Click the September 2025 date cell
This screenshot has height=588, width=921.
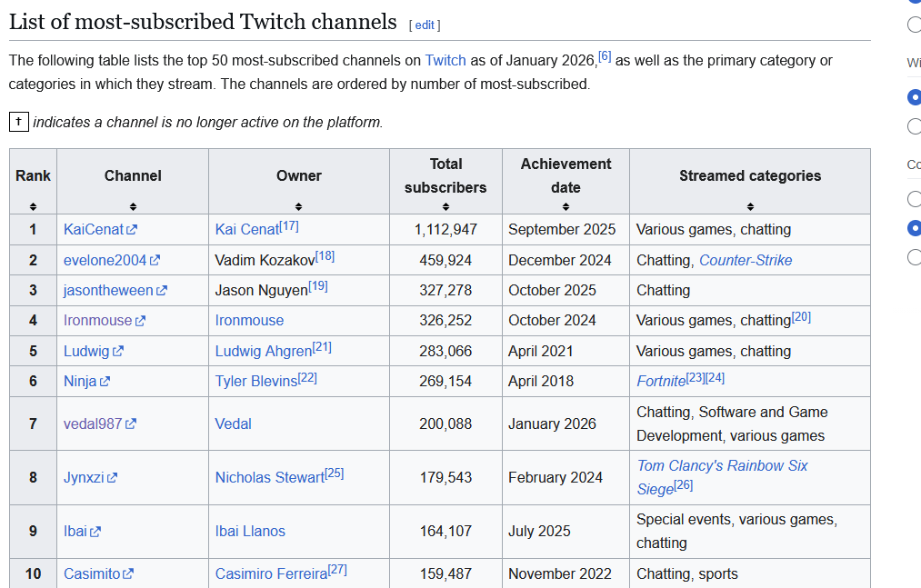(x=566, y=230)
